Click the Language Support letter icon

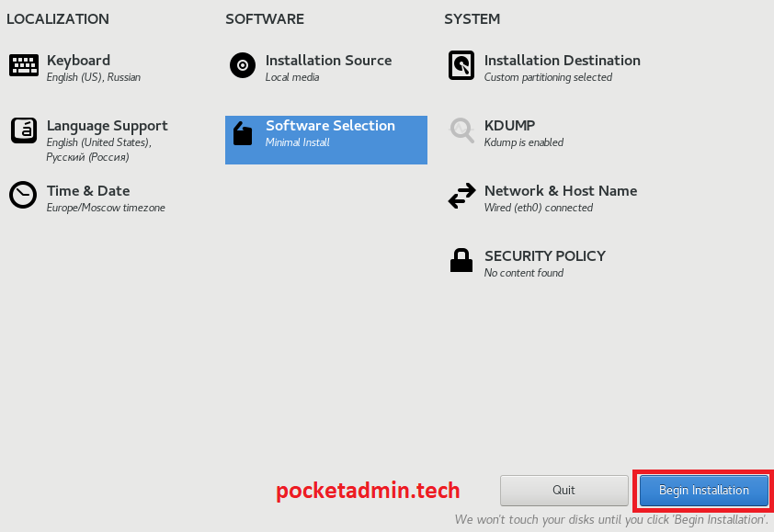24,130
